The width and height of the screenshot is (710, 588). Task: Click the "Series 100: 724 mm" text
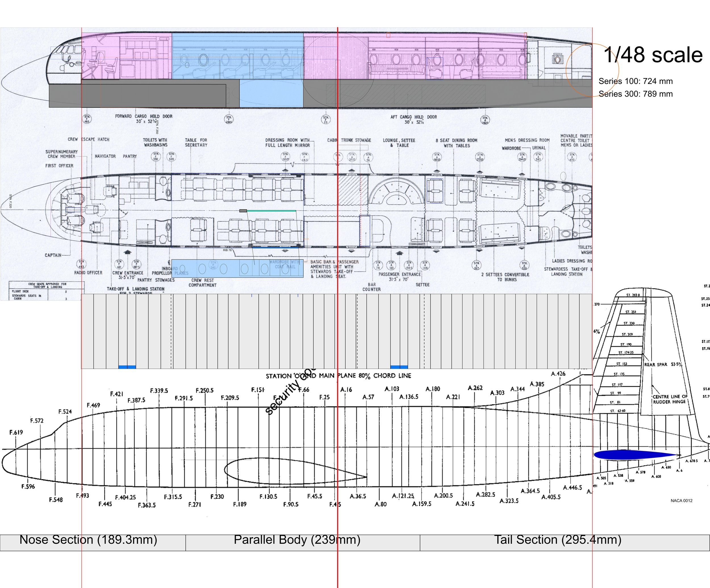coord(635,81)
